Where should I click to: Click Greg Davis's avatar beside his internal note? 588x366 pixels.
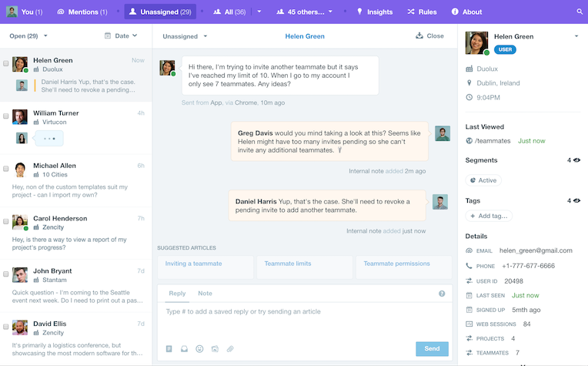443,133
